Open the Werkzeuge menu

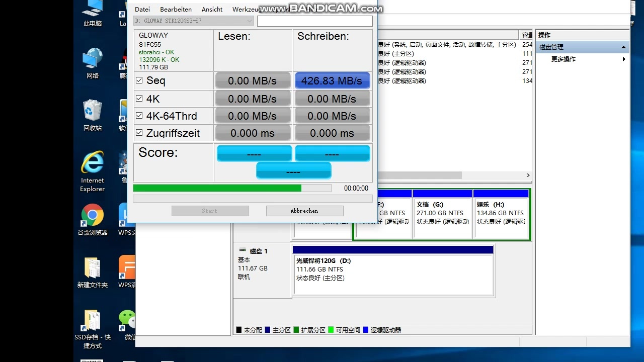pos(246,10)
